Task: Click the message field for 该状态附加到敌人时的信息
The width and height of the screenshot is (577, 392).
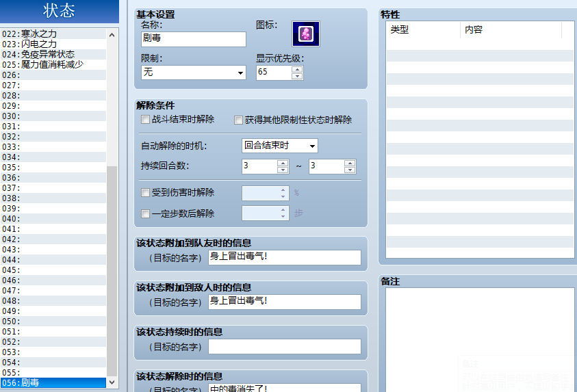Action: [285, 302]
